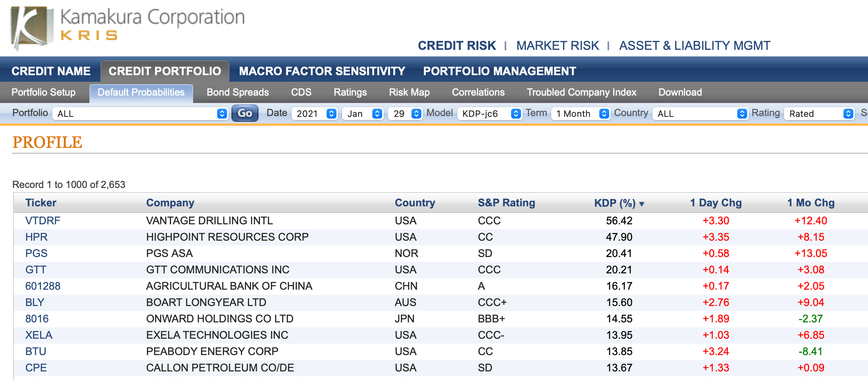This screenshot has width=868, height=380.
Task: Open the Country ALL dropdown
Action: (700, 114)
